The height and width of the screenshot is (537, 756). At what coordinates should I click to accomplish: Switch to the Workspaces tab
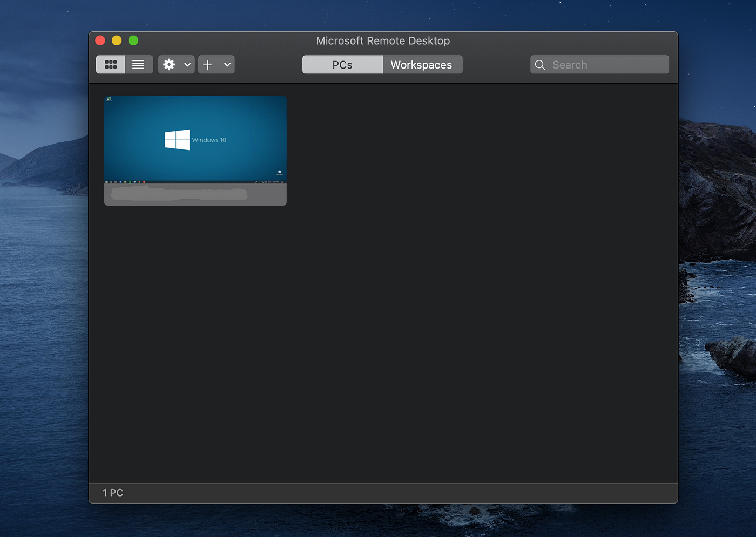coord(422,65)
